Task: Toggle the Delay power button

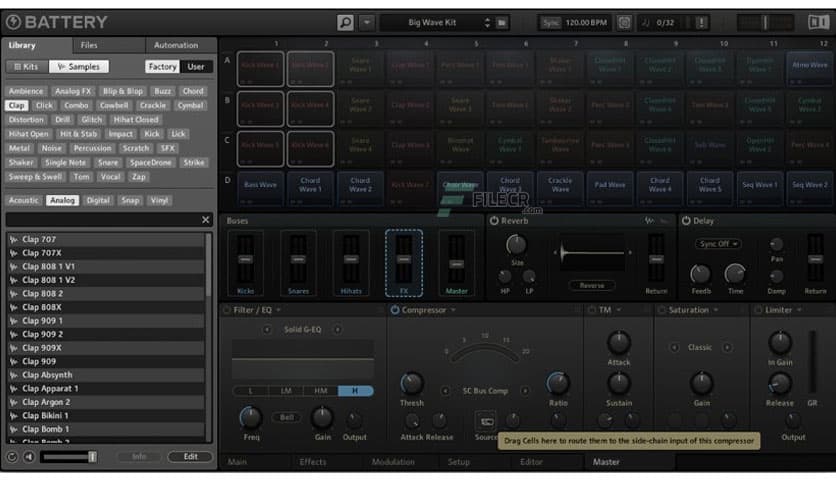Action: [686, 221]
